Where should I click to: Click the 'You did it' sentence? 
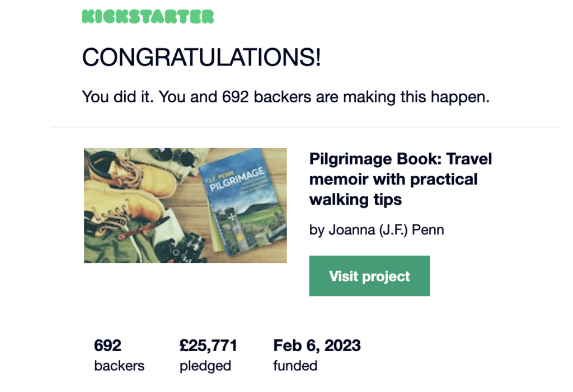tap(285, 97)
